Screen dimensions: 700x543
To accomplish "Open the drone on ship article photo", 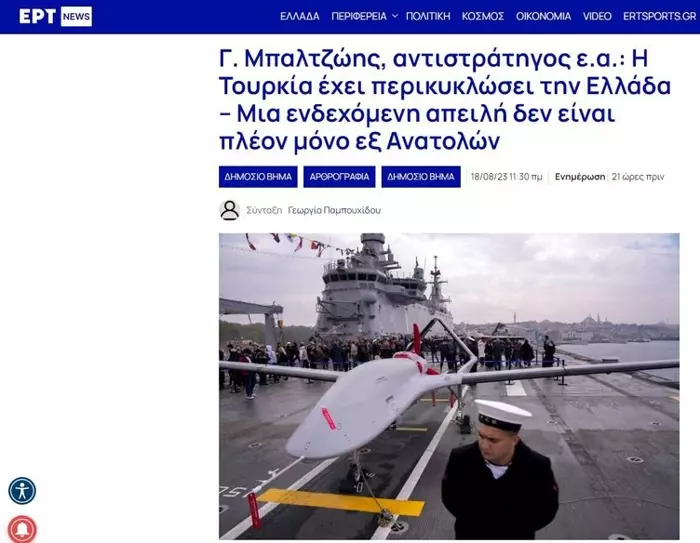I will (x=449, y=386).
